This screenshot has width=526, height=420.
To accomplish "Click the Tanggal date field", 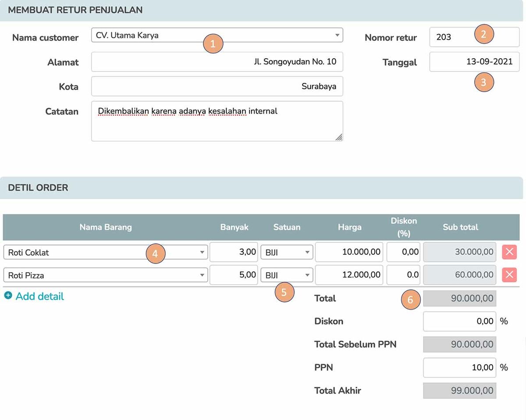I will click(474, 62).
